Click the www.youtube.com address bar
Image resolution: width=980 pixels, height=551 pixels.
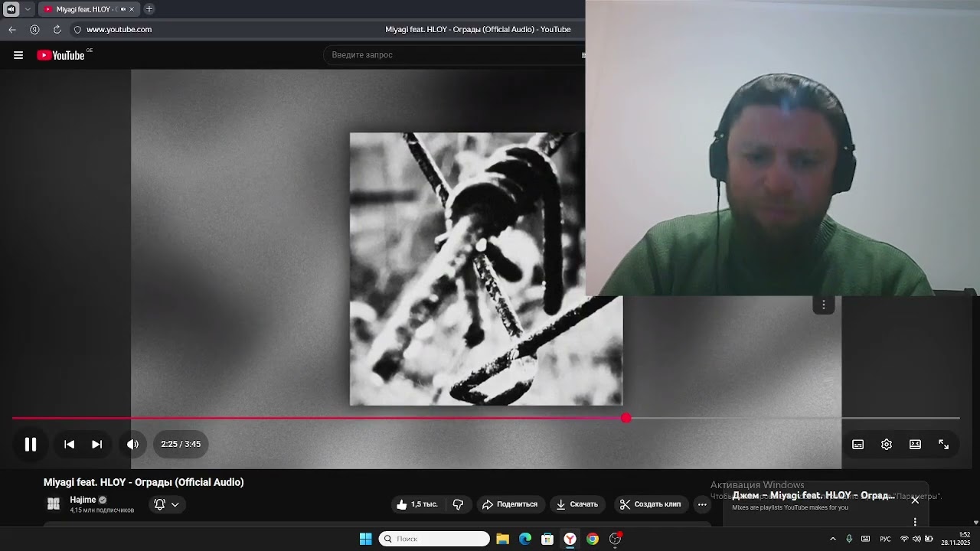coord(119,30)
